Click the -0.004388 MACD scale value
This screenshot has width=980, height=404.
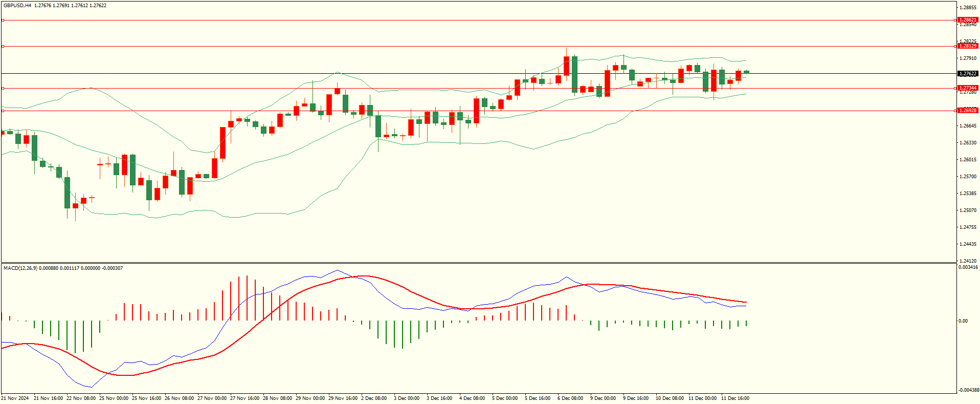pos(968,390)
